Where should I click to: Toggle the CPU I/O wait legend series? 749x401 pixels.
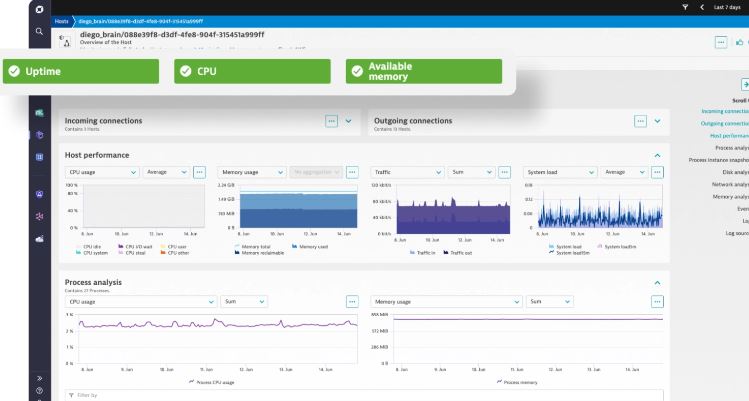point(135,247)
